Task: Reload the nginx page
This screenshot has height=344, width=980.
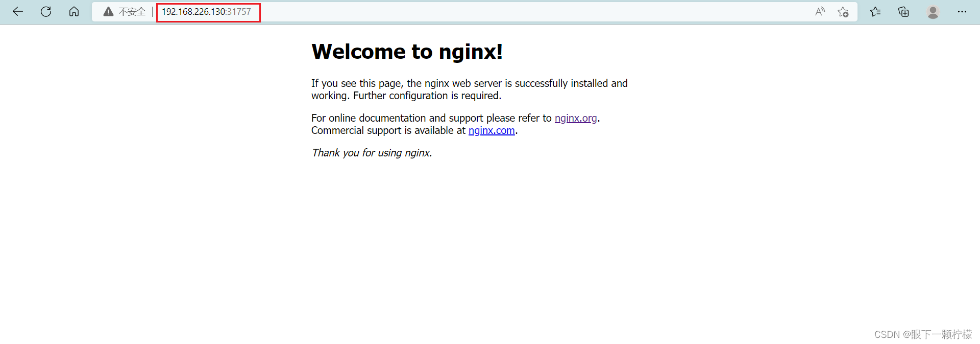Action: [x=46, y=12]
